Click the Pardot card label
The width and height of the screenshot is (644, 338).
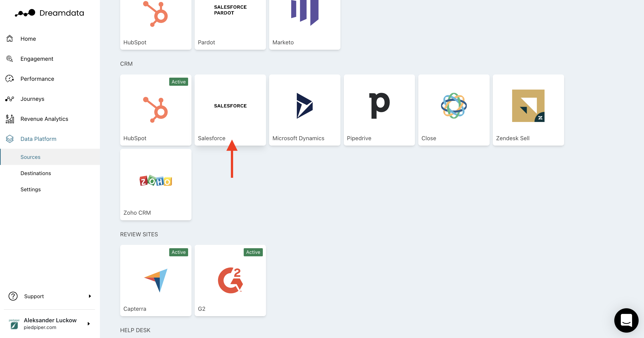[x=206, y=42]
